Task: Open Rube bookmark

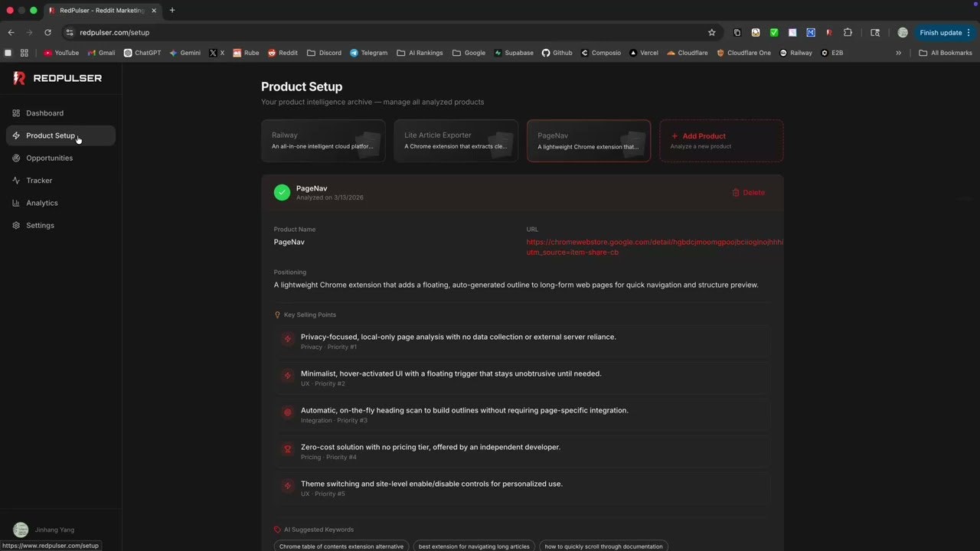Action: pyautogui.click(x=246, y=53)
